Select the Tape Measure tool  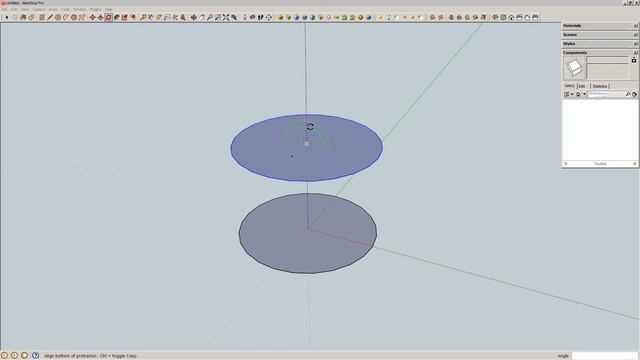pos(143,17)
